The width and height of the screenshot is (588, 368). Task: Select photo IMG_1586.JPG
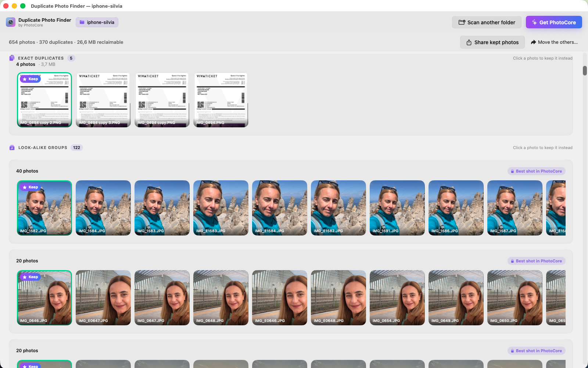click(456, 208)
